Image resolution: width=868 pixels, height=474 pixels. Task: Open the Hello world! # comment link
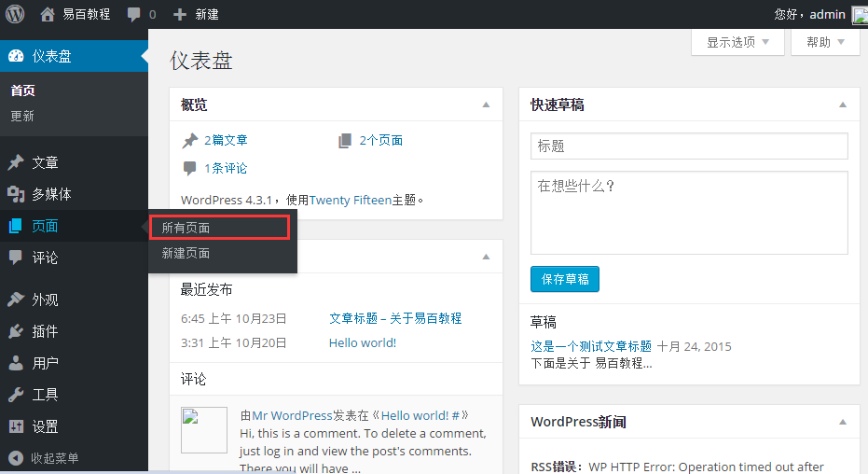[420, 415]
